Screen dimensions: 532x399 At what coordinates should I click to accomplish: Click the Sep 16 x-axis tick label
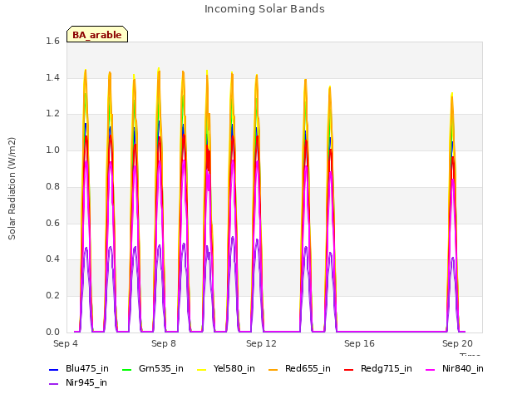tap(359, 343)
